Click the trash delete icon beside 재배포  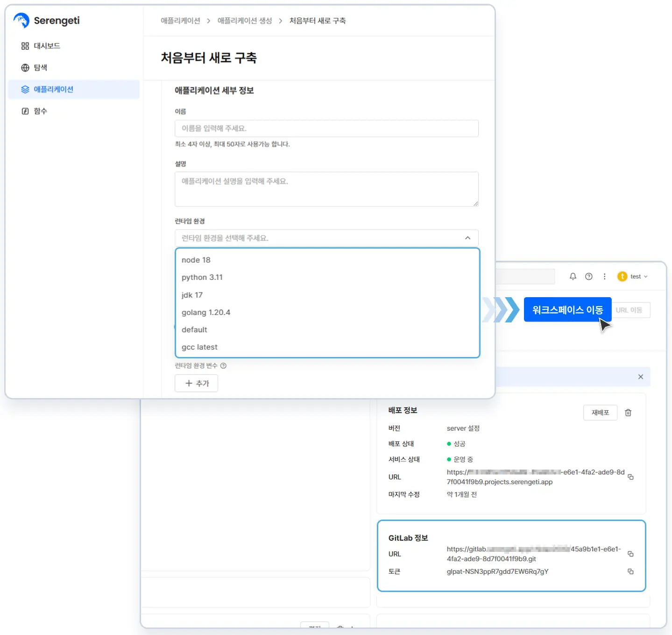(628, 413)
